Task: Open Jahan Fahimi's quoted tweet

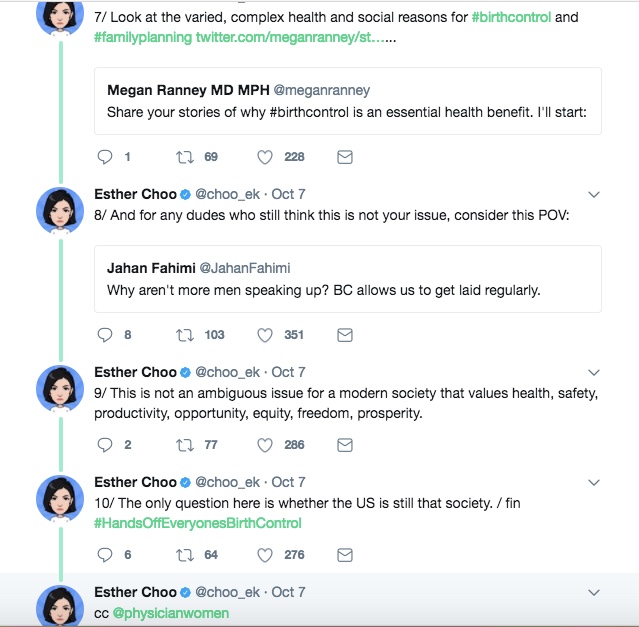Action: click(348, 279)
